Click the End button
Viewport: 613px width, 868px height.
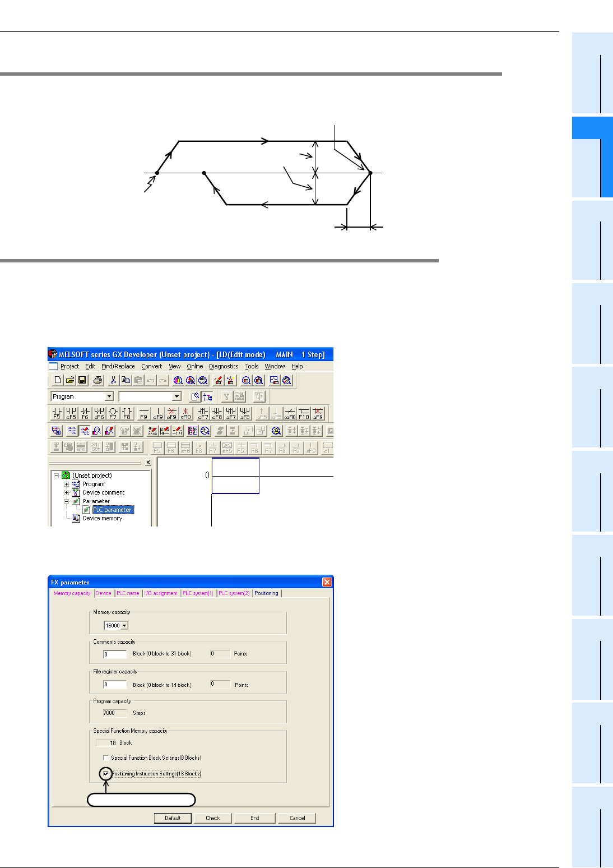[x=255, y=818]
